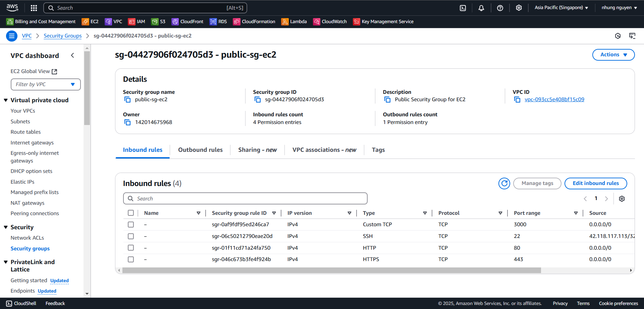Click the Manage tags button

pyautogui.click(x=537, y=183)
